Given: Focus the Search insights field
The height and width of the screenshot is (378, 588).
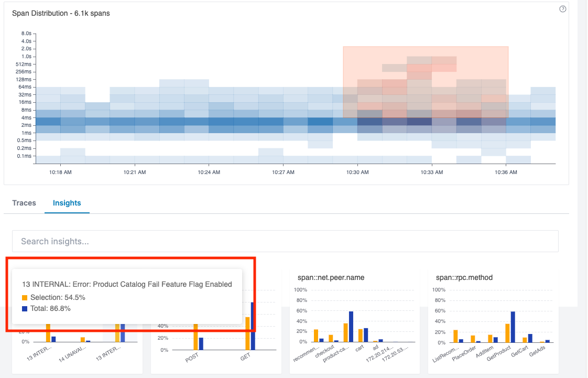Looking at the screenshot, I should (285, 241).
